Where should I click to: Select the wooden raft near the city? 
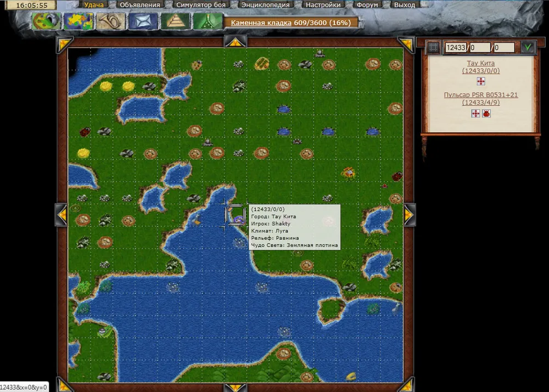point(197,222)
